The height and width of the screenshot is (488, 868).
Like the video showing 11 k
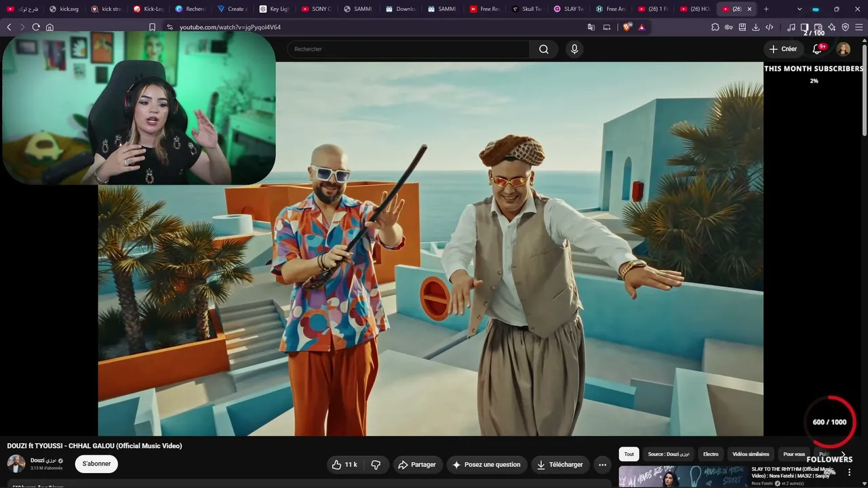(x=344, y=464)
